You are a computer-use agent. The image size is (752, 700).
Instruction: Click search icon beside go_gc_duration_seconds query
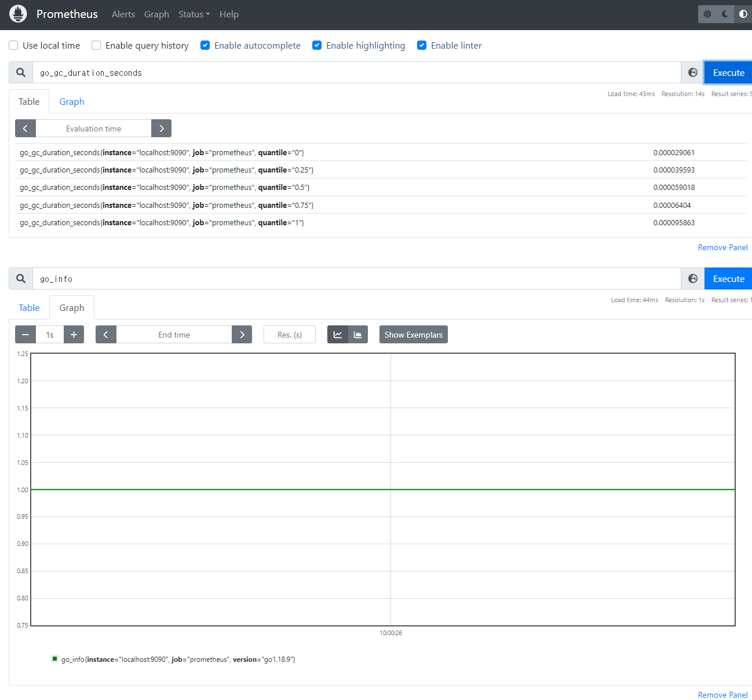(x=21, y=72)
